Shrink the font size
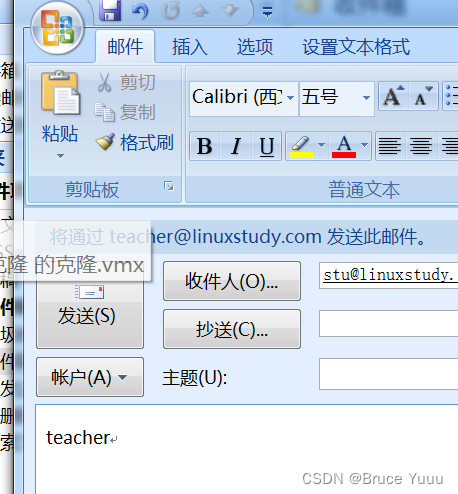 (x=423, y=97)
